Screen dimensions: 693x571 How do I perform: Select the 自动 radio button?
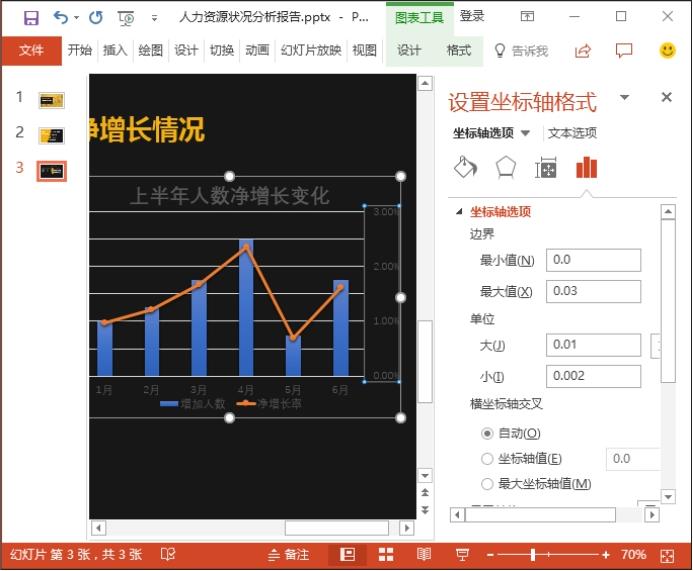pyautogui.click(x=487, y=433)
